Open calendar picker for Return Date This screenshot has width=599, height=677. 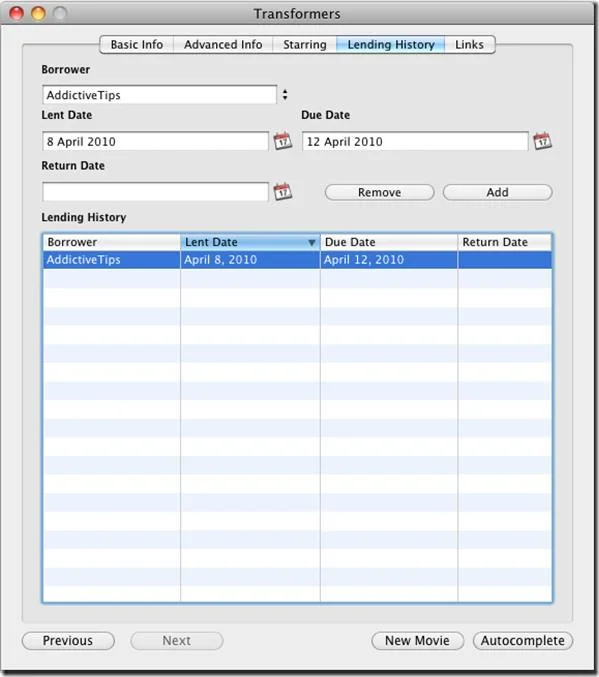click(x=283, y=192)
